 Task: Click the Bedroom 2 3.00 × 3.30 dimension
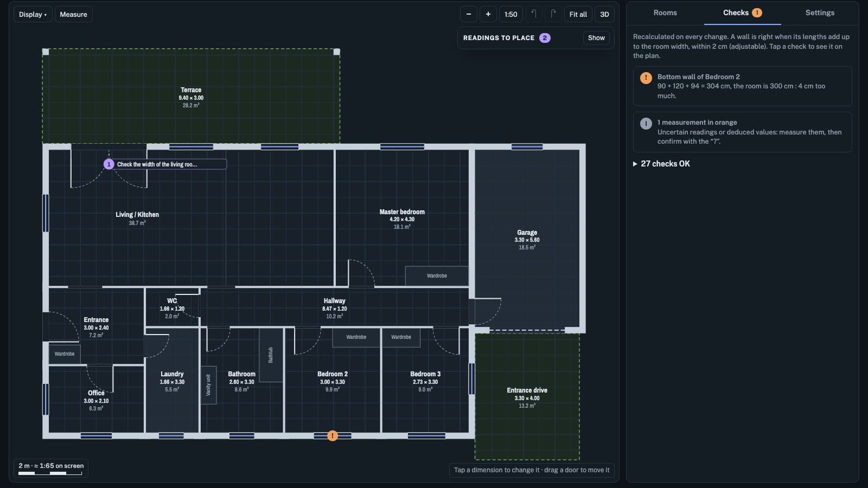pyautogui.click(x=333, y=382)
